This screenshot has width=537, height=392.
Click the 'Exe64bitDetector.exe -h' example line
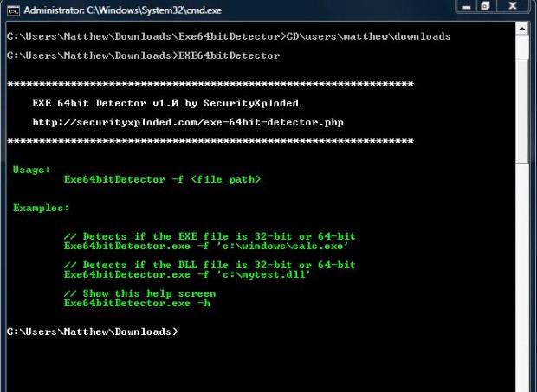coord(137,303)
